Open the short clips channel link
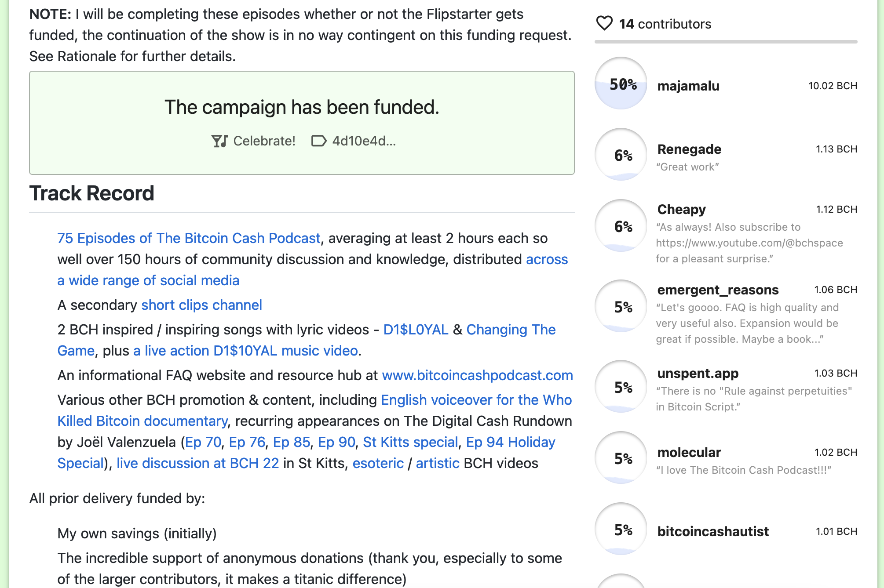The width and height of the screenshot is (884, 588). [201, 305]
